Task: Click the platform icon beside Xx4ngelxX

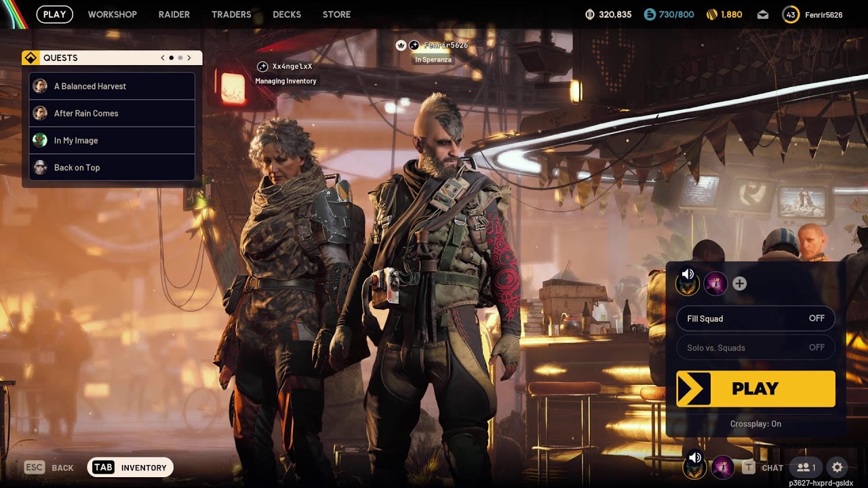Action: point(262,66)
